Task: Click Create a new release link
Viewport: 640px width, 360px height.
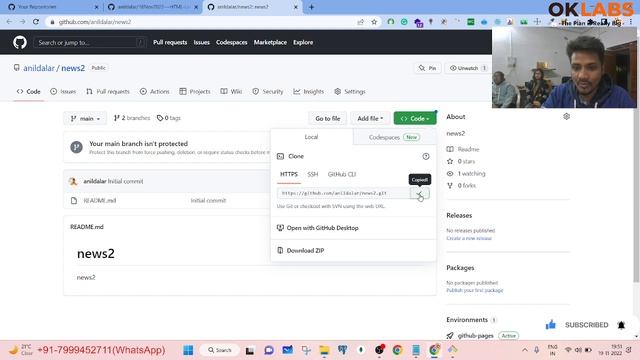Action: pos(469,238)
